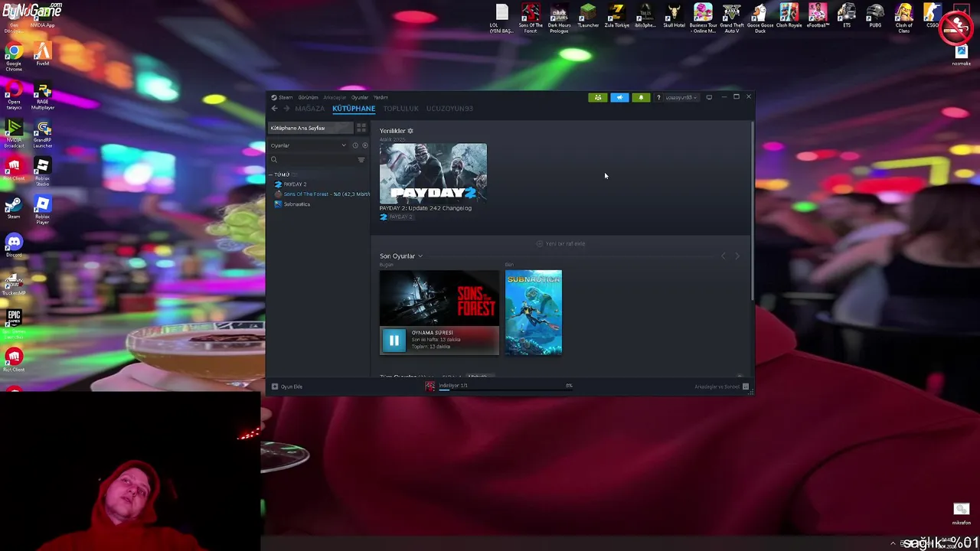Viewport: 980px width, 551px height.
Task: Open the green notifications bell icon
Action: [641, 97]
